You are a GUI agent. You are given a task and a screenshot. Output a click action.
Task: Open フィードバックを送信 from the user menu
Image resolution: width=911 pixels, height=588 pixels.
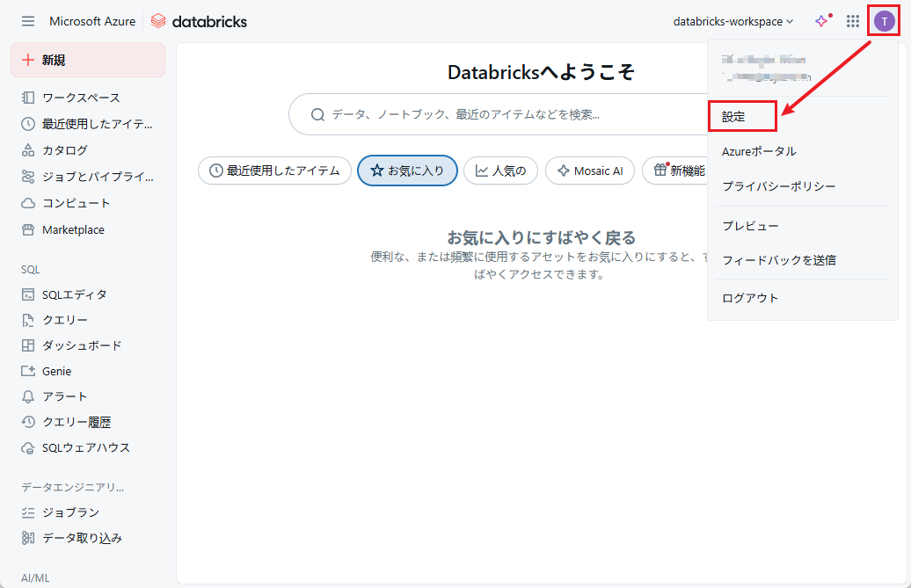pyautogui.click(x=778, y=260)
